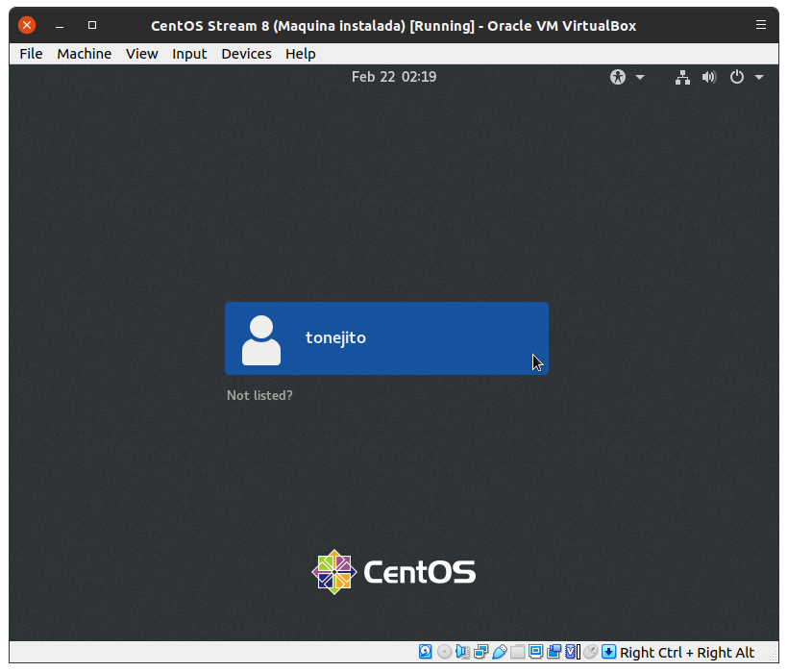The height and width of the screenshot is (672, 788).
Task: Click the "Not listed?" link
Action: (x=259, y=395)
